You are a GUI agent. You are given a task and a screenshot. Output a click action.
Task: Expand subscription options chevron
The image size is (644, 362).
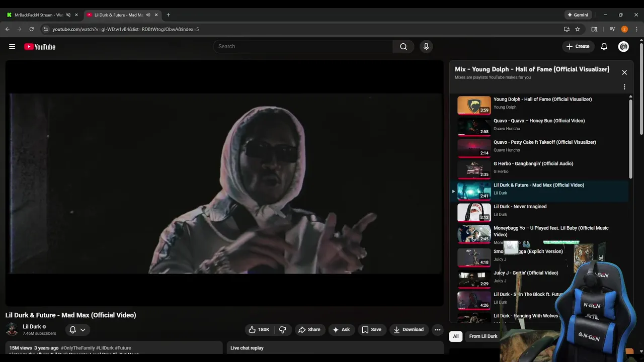(x=83, y=330)
